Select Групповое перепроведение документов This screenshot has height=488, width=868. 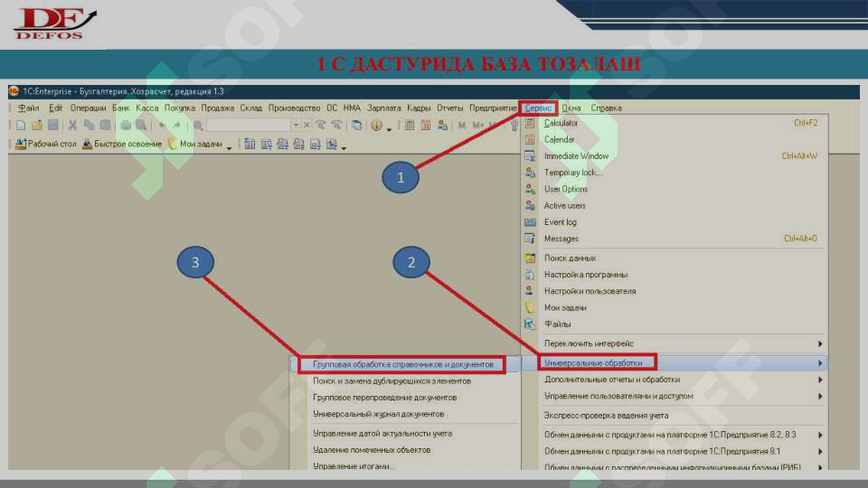point(385,398)
